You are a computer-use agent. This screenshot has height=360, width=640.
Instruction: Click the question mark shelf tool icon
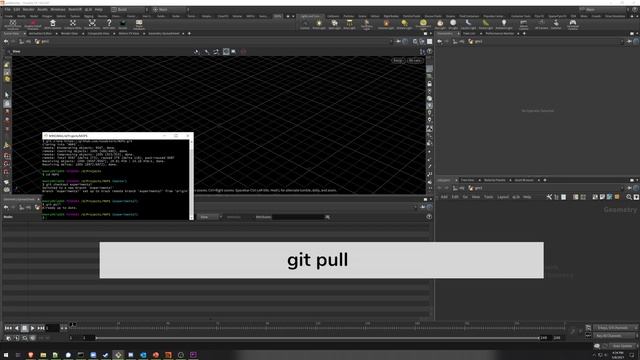pos(109,24)
